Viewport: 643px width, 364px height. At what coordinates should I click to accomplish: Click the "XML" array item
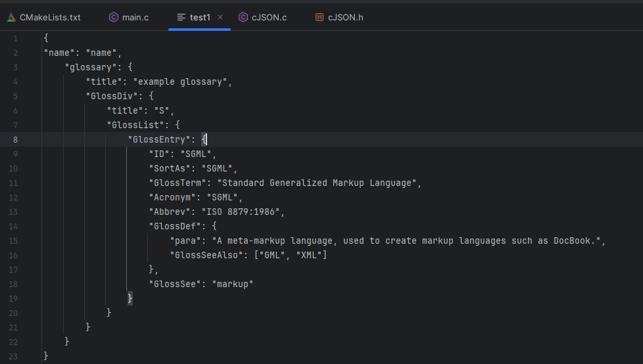click(309, 255)
